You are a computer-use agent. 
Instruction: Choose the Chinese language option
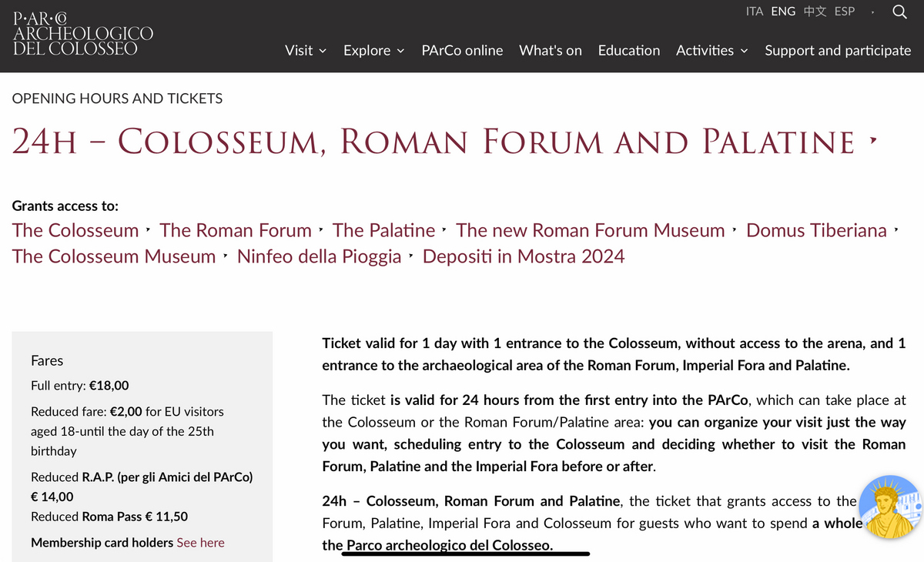pos(815,12)
